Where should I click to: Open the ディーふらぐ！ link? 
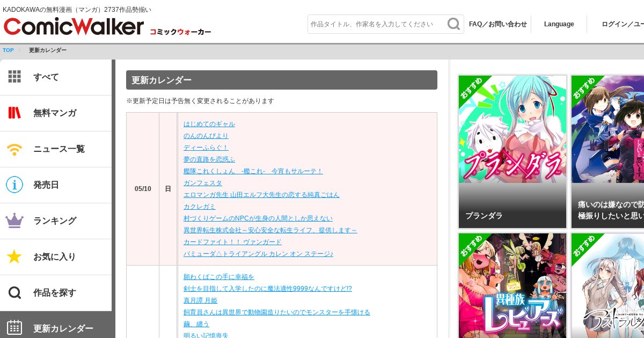(x=206, y=148)
